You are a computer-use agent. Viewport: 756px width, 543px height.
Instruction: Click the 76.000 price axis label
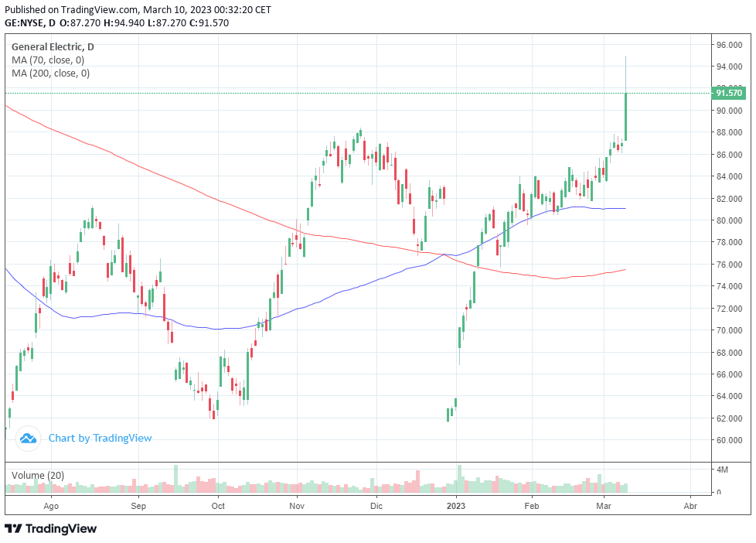(x=729, y=265)
